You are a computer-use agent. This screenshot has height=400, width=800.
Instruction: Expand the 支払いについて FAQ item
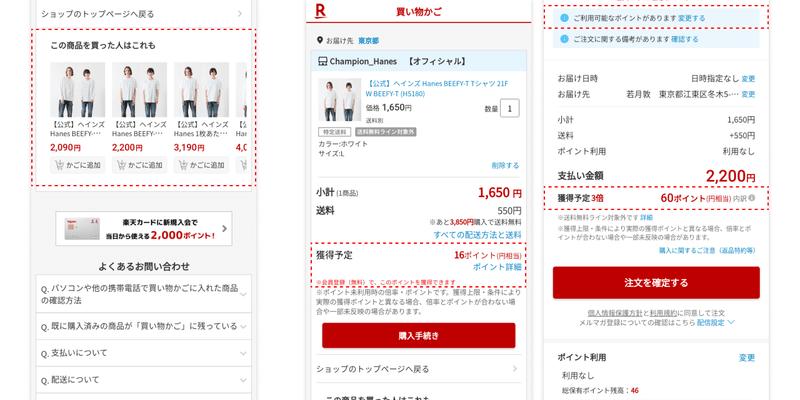[143, 353]
